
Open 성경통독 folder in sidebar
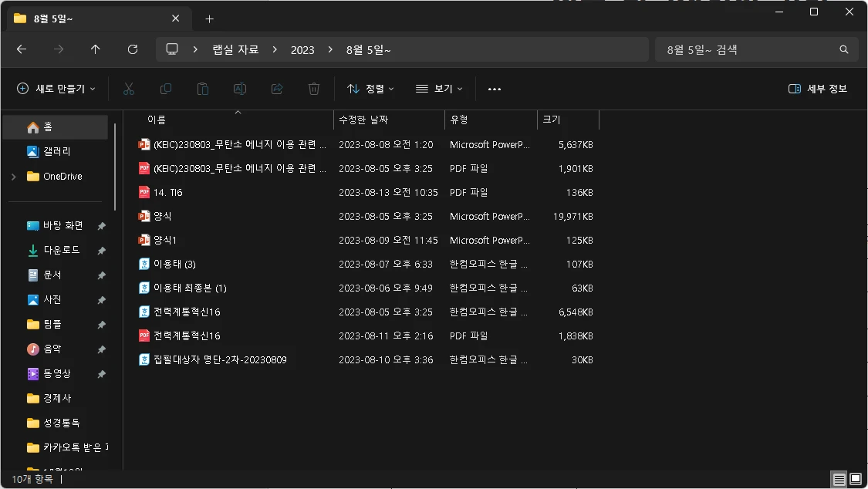click(x=56, y=423)
